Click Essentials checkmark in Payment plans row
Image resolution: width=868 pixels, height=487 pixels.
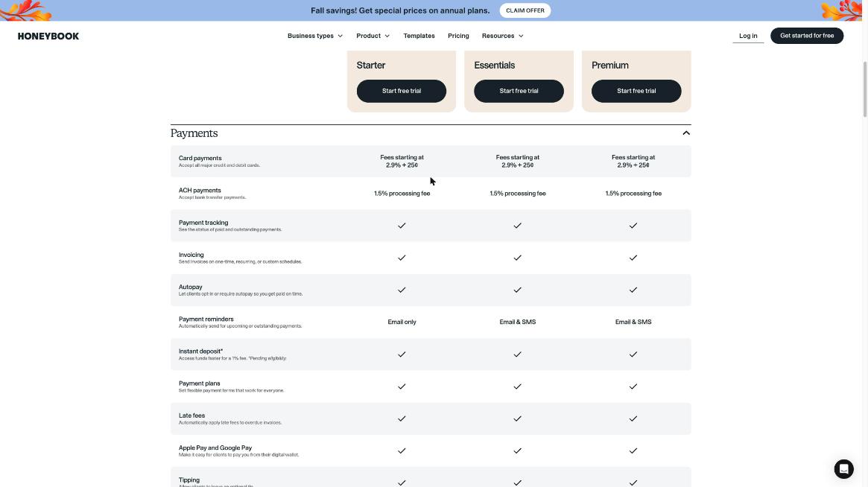point(518,386)
